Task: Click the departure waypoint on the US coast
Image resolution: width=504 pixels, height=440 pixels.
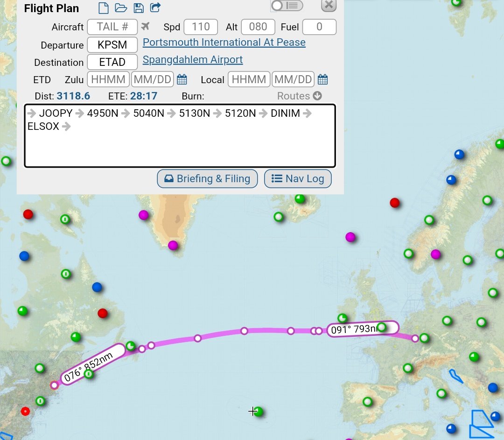Action: (x=54, y=385)
